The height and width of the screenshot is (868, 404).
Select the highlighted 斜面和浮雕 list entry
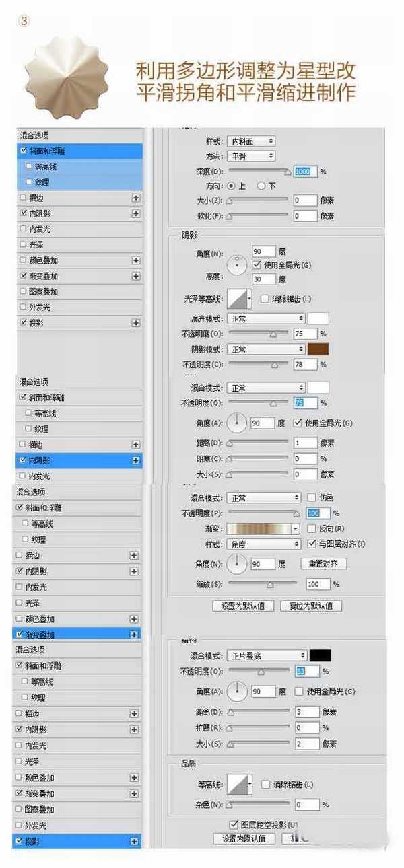(81, 151)
